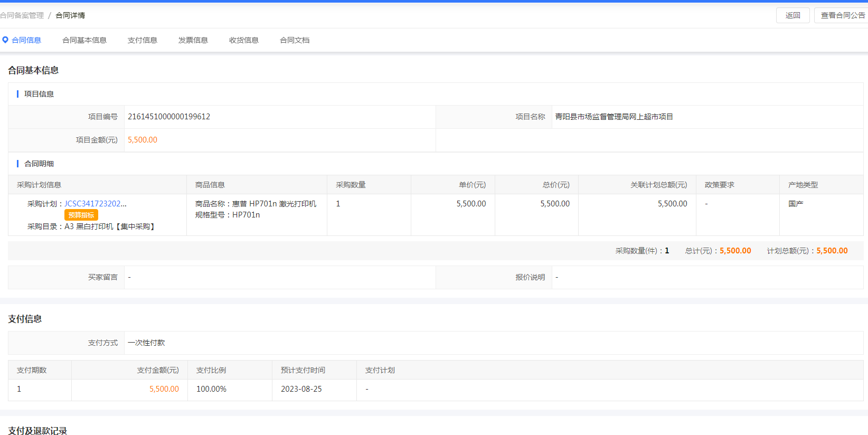Click the 合同备案管理 breadcrumb link
The image size is (868, 435).
pos(22,15)
